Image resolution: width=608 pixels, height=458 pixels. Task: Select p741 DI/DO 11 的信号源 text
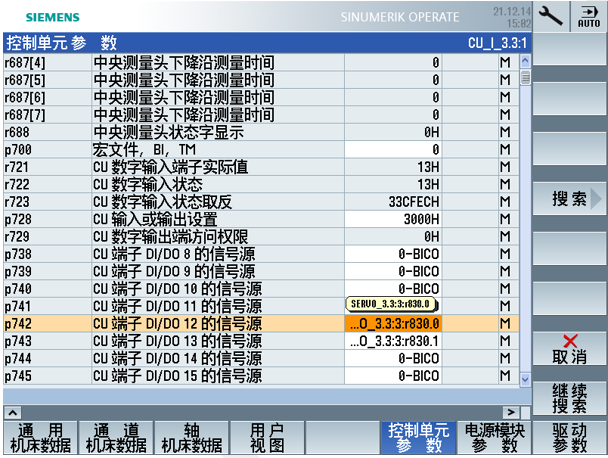pyautogui.click(x=177, y=306)
